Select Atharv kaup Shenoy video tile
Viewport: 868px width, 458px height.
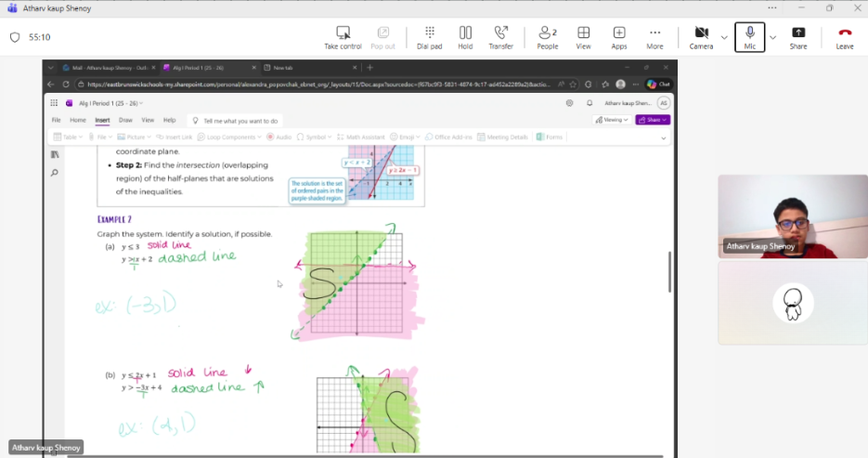tap(793, 216)
